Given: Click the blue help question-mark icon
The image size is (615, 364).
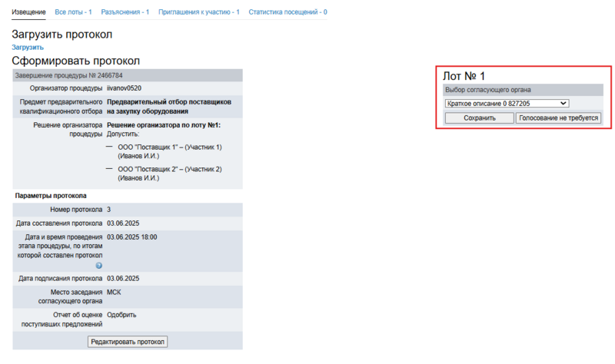Looking at the screenshot, I should pyautogui.click(x=99, y=266).
